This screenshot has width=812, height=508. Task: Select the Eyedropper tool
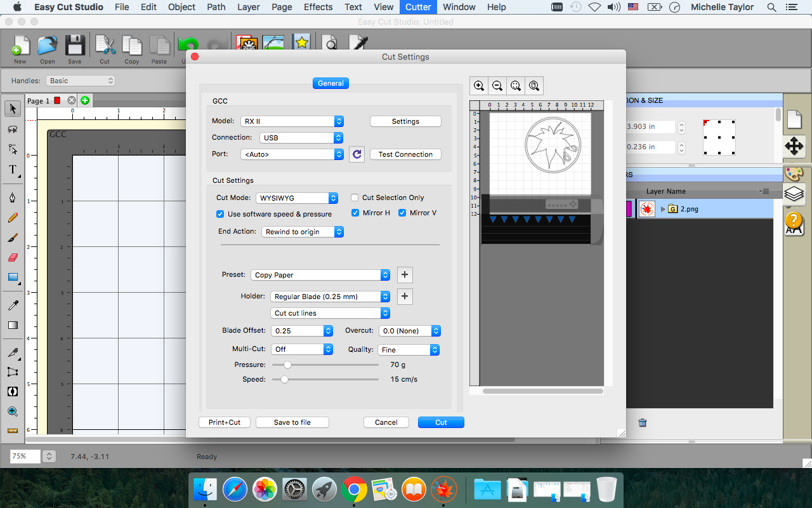(12, 304)
